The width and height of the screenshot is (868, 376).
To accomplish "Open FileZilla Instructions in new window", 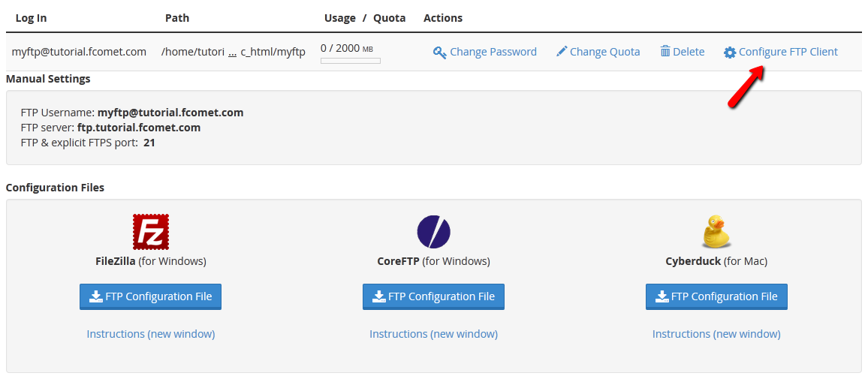I will pos(150,334).
